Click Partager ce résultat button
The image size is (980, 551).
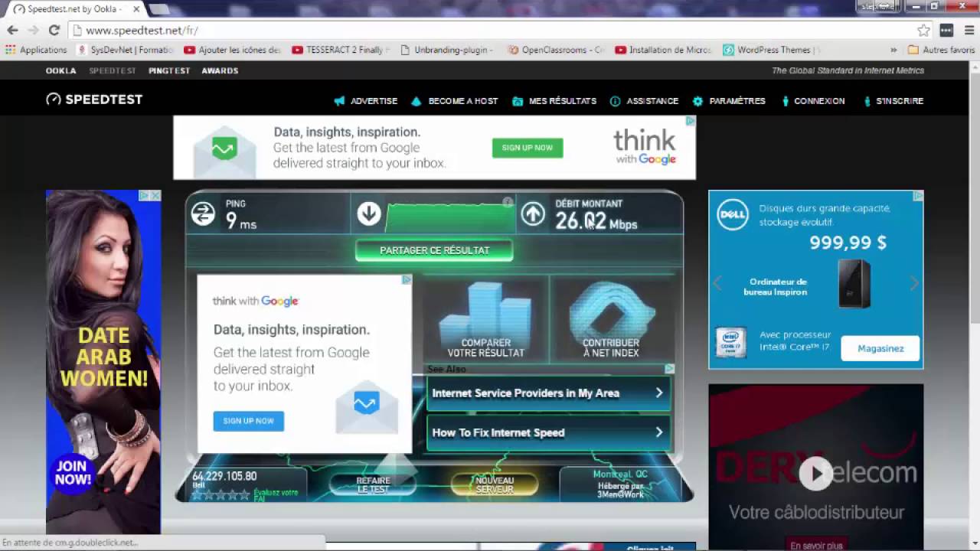[434, 250]
